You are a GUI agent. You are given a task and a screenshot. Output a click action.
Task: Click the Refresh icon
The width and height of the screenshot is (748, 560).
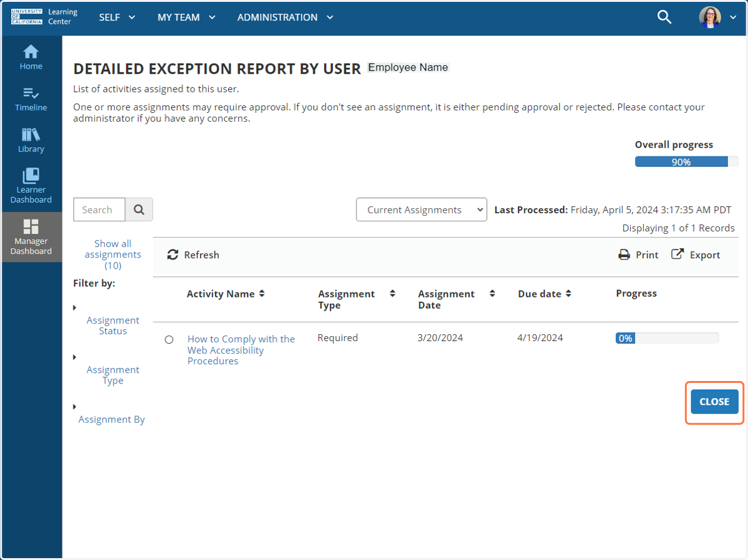(x=173, y=255)
